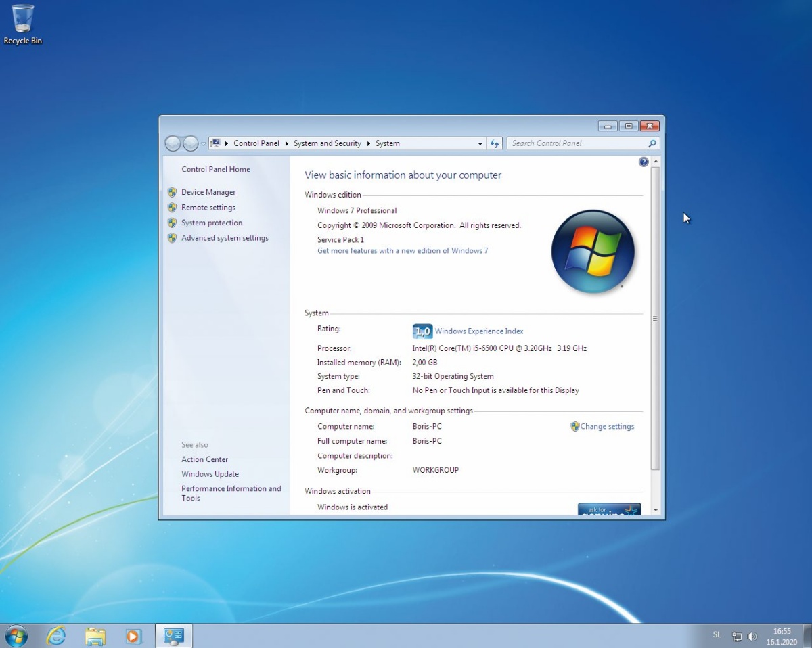Image resolution: width=812 pixels, height=648 pixels.
Task: Select Control Panel in the address breadcrumb
Action: point(256,143)
